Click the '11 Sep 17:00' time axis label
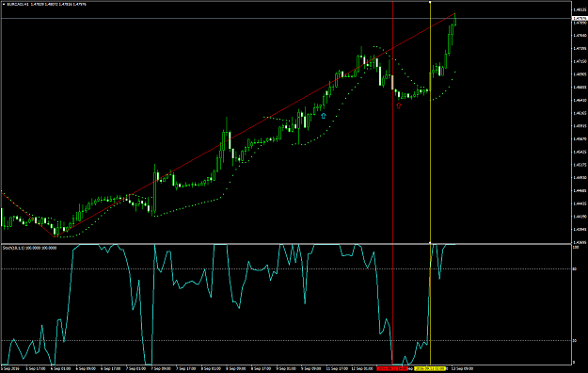The image size is (588, 373). (337, 369)
